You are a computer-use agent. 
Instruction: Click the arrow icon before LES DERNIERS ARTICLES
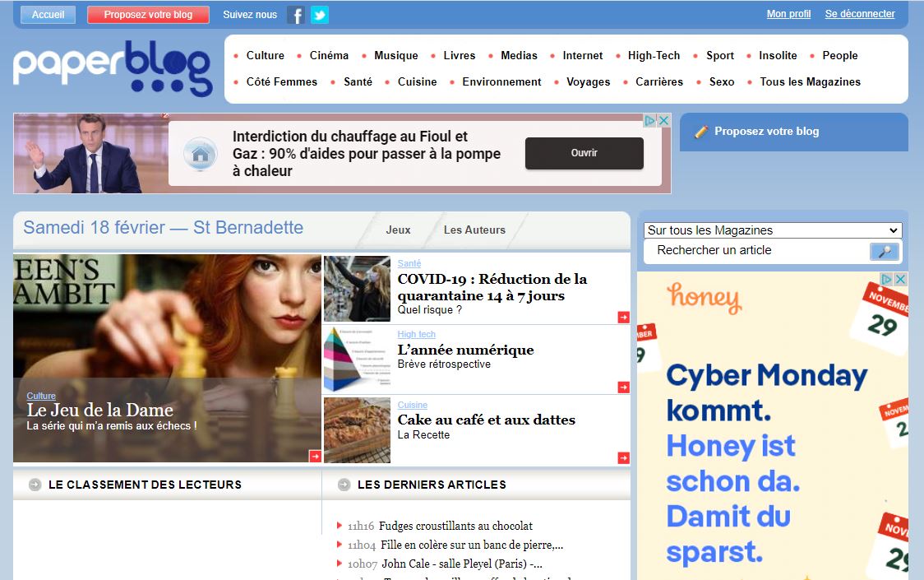point(344,485)
